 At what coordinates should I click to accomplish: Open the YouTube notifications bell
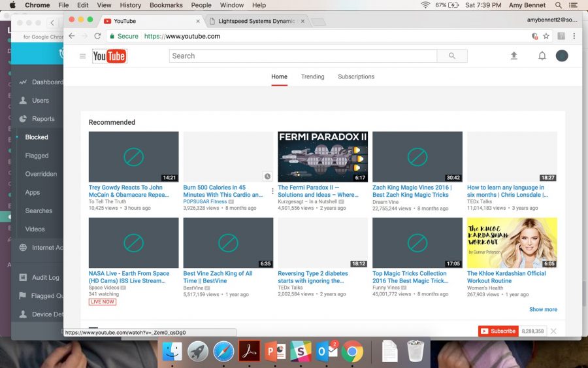coord(542,56)
